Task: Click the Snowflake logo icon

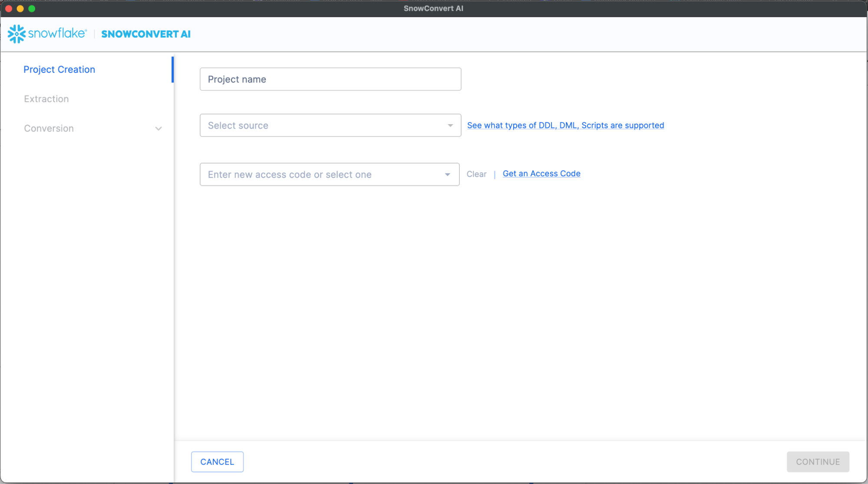Action: [x=17, y=34]
